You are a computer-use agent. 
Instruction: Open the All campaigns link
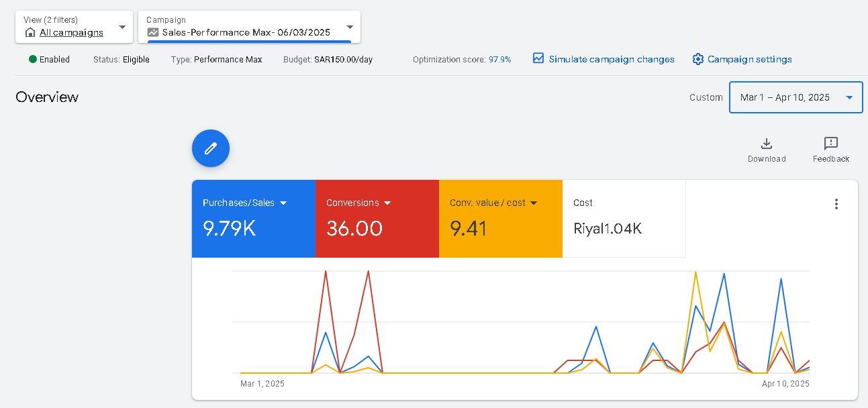(71, 32)
